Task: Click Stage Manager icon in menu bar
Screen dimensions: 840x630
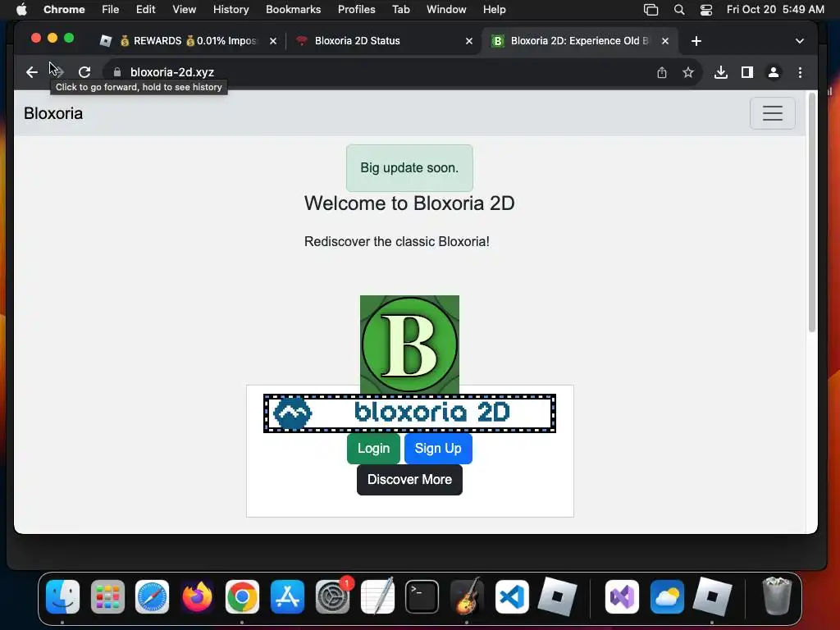Action: [x=651, y=10]
